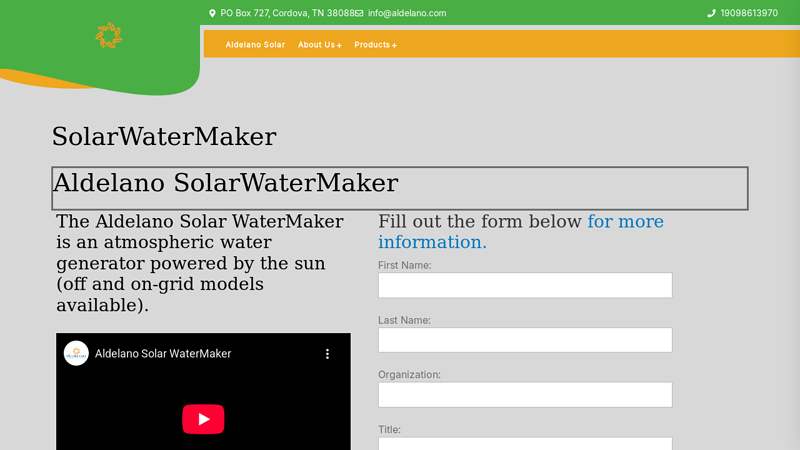800x450 pixels.
Task: Click the envelope email icon
Action: tap(359, 13)
